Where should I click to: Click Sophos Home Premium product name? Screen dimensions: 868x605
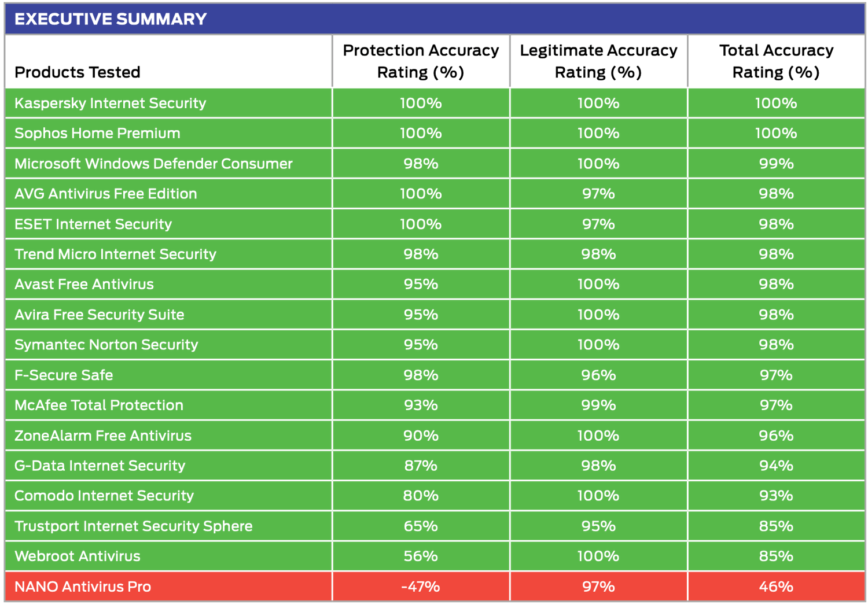click(x=97, y=134)
